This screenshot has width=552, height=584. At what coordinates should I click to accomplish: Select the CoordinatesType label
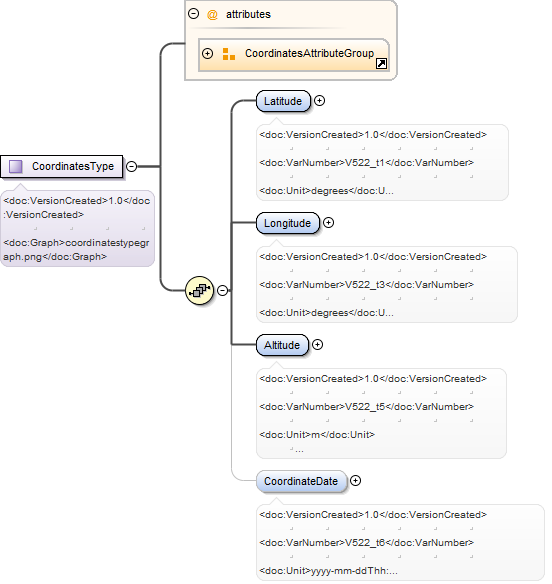pyautogui.click(x=73, y=166)
